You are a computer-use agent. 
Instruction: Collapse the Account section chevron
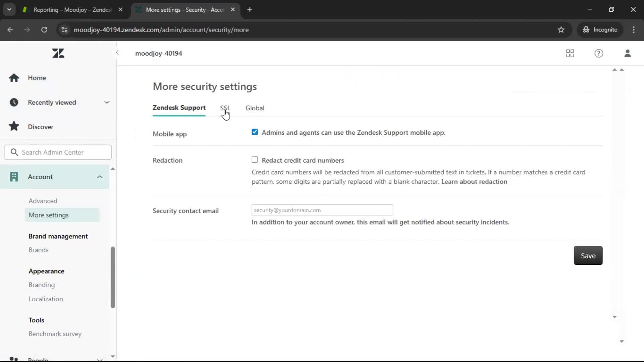coord(100,177)
